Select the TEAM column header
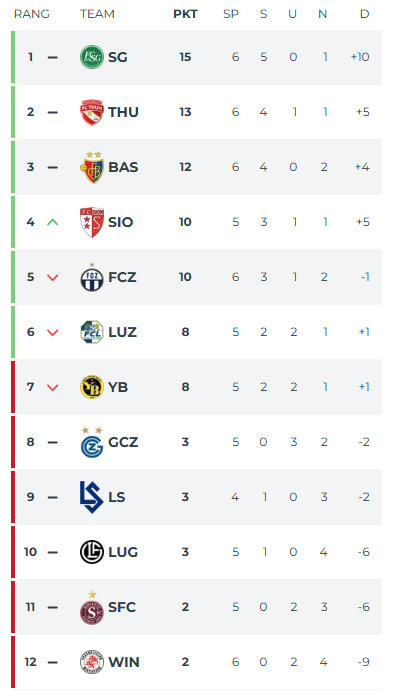The width and height of the screenshot is (396, 700). tap(97, 14)
